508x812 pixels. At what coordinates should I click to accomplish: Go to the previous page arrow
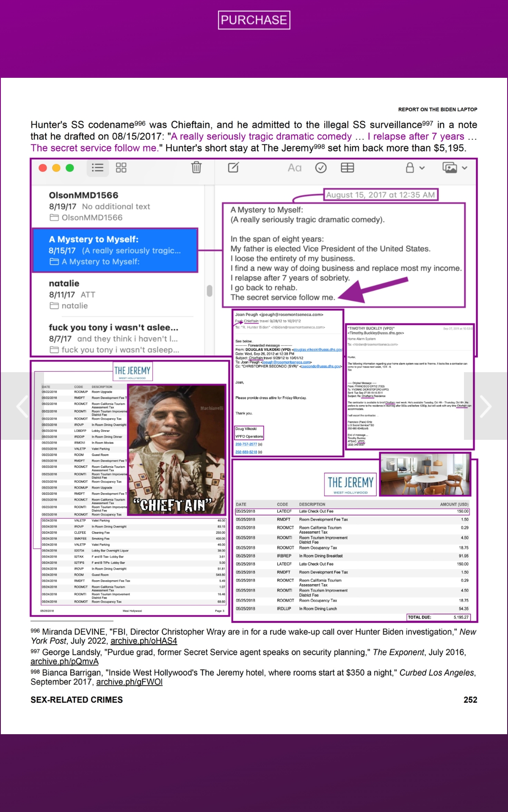coord(22,406)
